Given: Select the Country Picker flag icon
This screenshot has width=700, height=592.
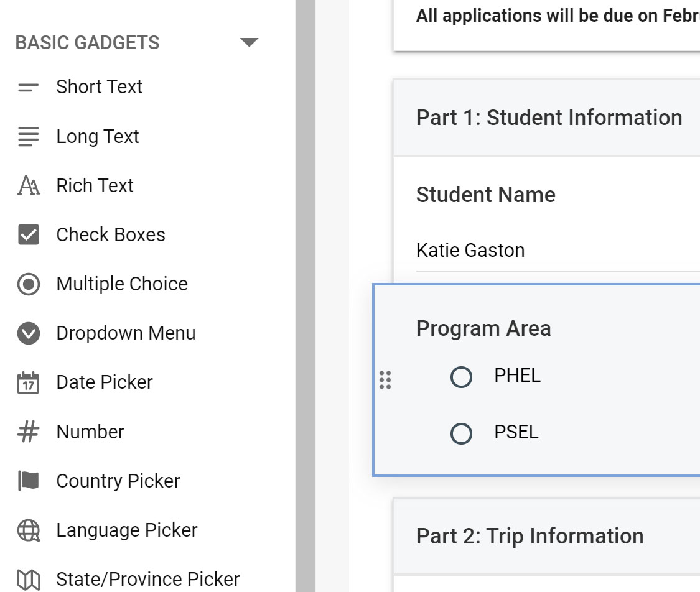Looking at the screenshot, I should click(29, 481).
